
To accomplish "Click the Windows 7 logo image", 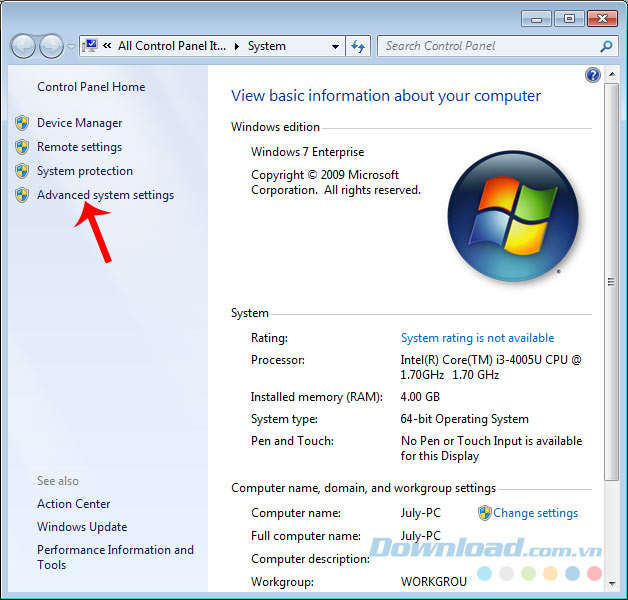I will point(513,216).
